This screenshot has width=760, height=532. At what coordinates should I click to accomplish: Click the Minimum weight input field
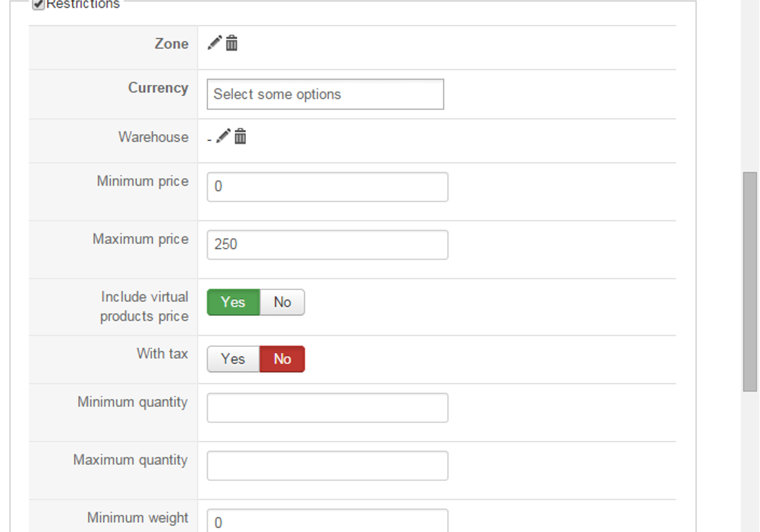327,522
